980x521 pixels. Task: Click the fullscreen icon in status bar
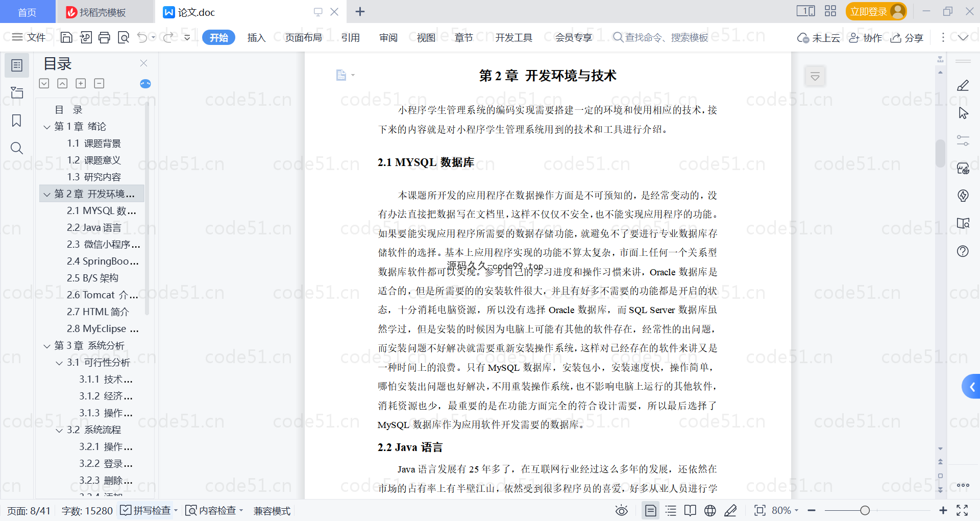click(x=962, y=510)
